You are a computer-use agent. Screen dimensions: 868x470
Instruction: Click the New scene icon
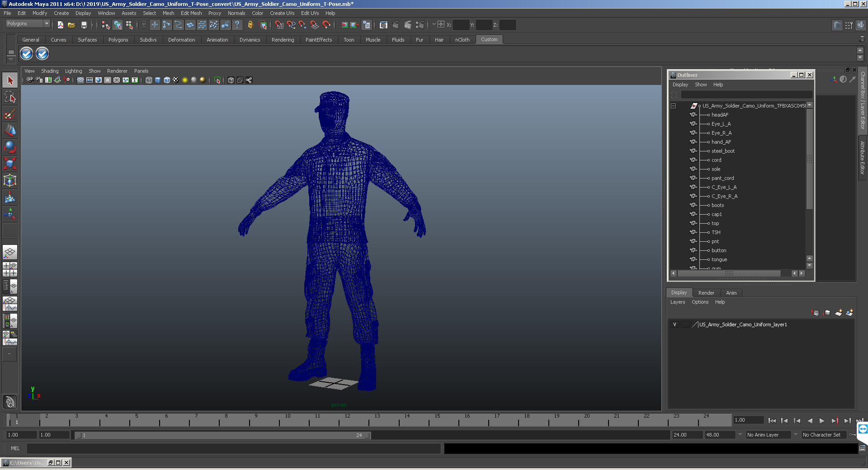pos(60,25)
